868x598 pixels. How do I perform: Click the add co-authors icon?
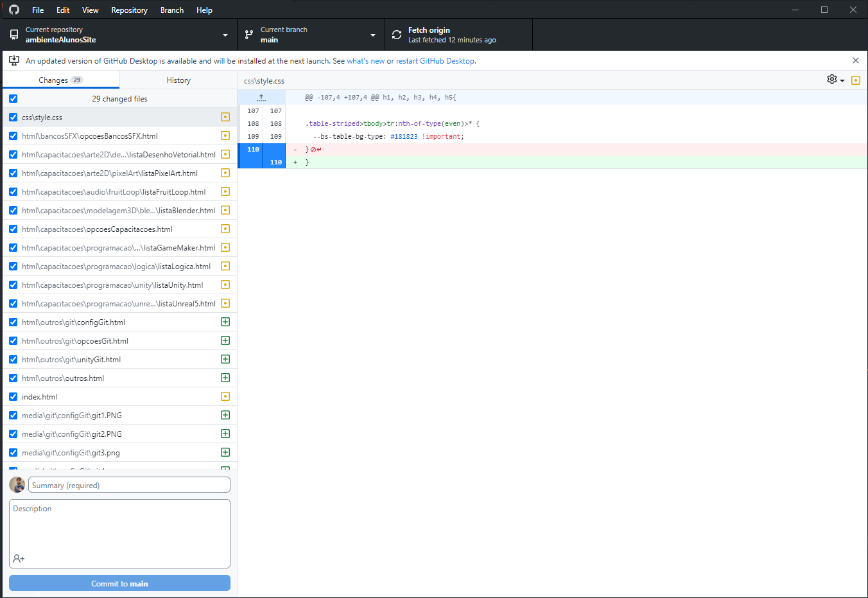[x=19, y=559]
